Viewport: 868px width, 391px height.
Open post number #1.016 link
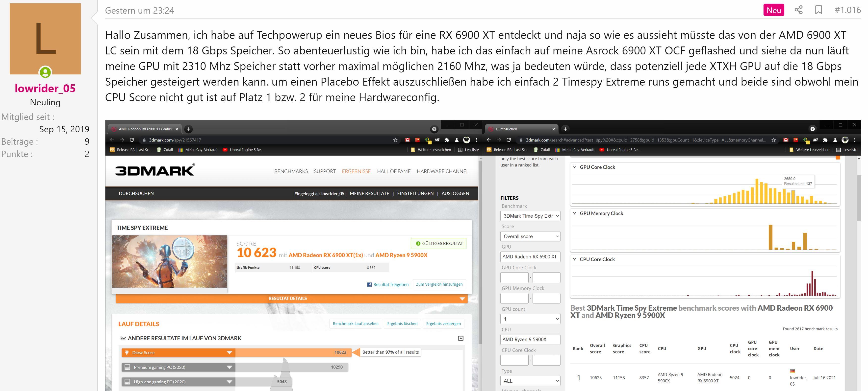coord(847,10)
